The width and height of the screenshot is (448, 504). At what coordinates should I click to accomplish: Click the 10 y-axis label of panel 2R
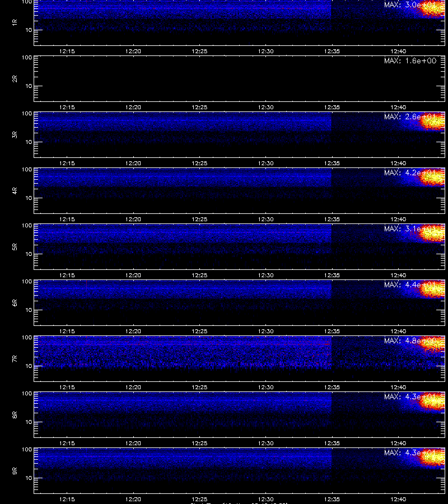coord(29,86)
